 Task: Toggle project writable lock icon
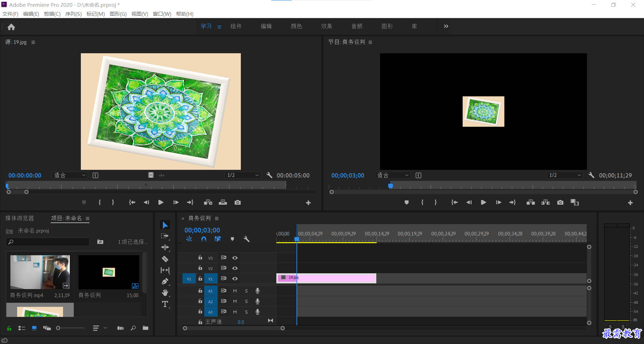(x=9, y=328)
